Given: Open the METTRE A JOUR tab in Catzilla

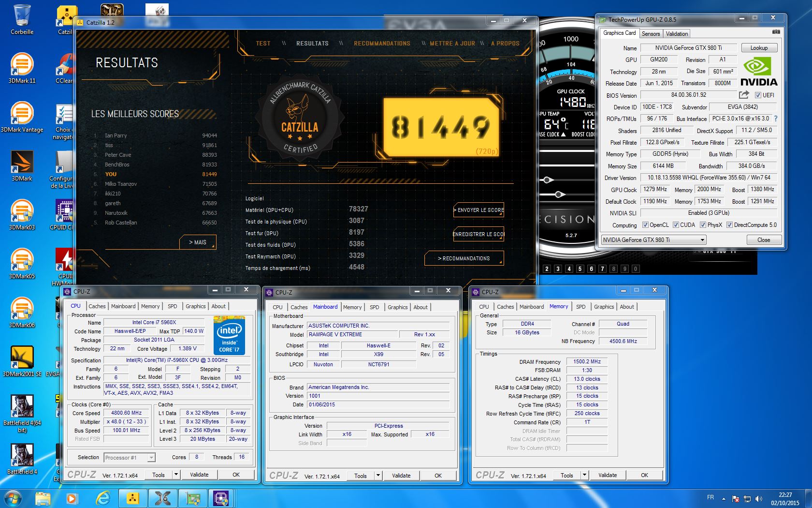Looking at the screenshot, I should [x=452, y=44].
